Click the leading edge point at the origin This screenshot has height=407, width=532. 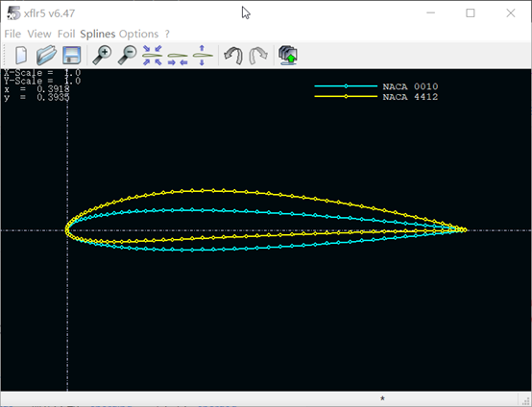point(67,230)
